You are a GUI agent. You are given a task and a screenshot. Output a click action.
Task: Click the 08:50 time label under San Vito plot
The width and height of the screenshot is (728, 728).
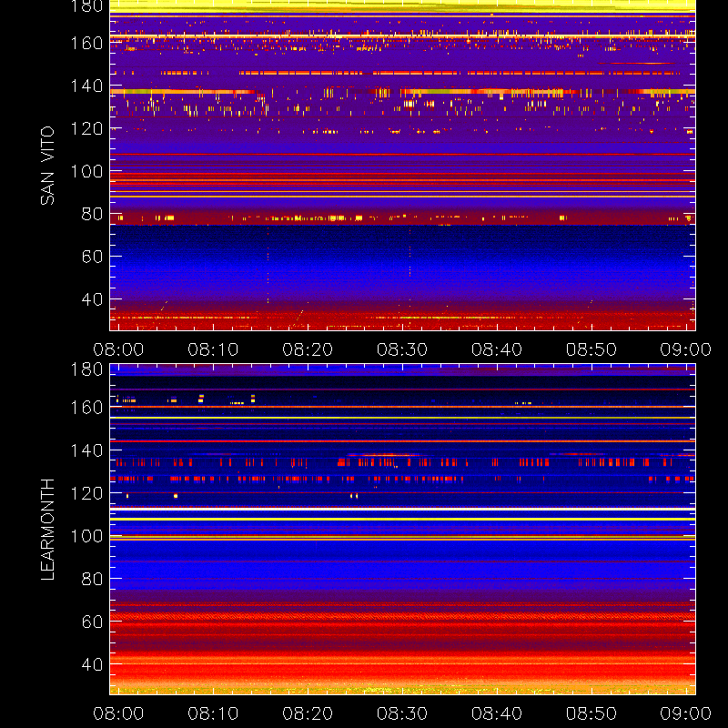[591, 349]
